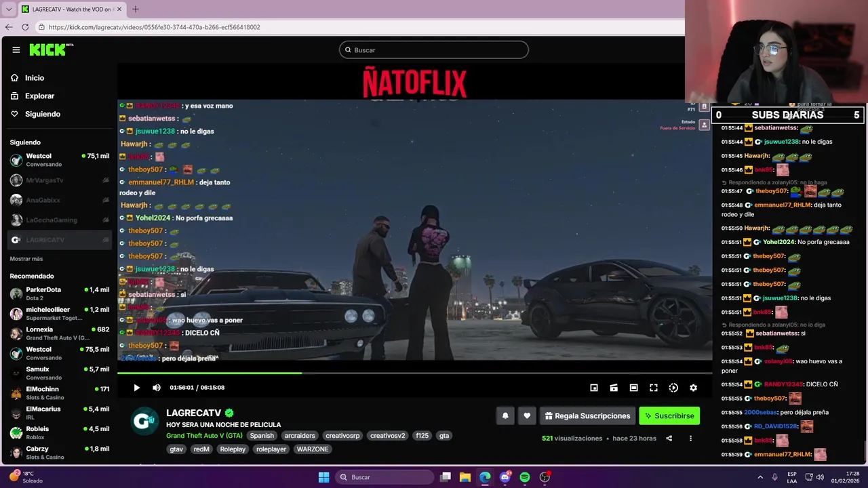The width and height of the screenshot is (868, 488).
Task: Open Discord from taskbar
Action: pos(505,477)
